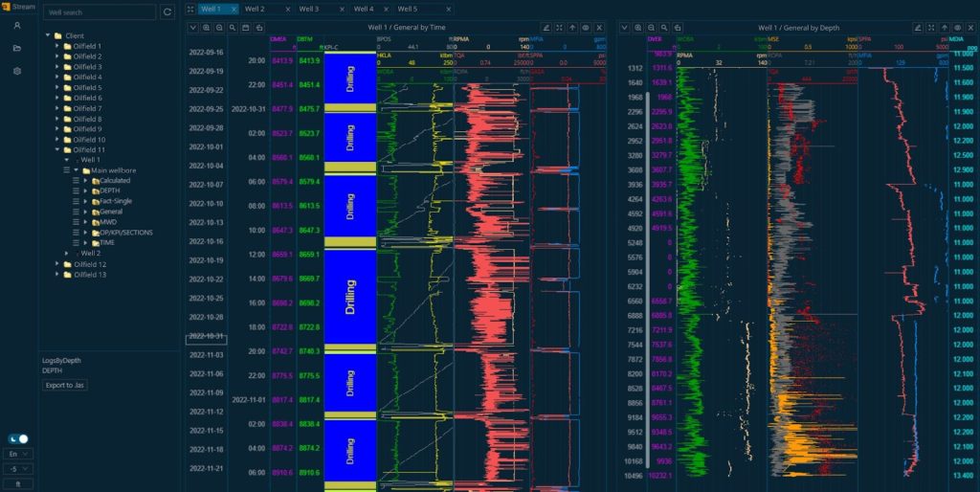Select the Calculated folder in tree
Screen dimensions: 980x492
[115, 181]
